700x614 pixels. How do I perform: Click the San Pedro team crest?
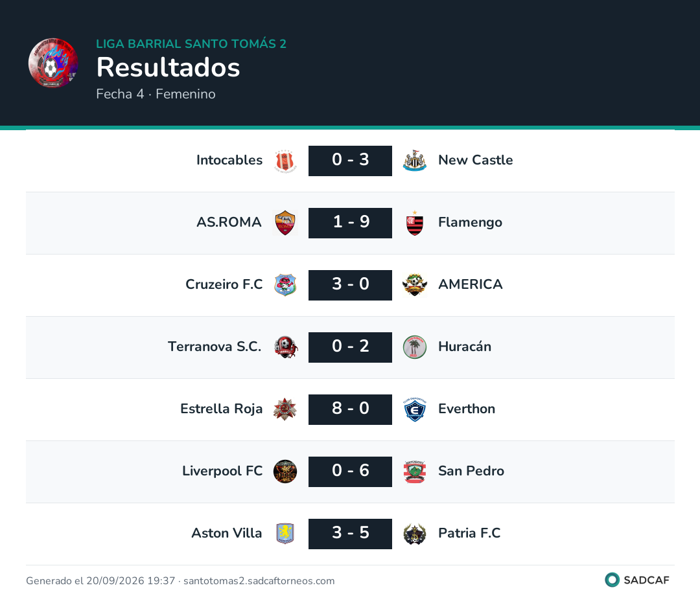[415, 472]
